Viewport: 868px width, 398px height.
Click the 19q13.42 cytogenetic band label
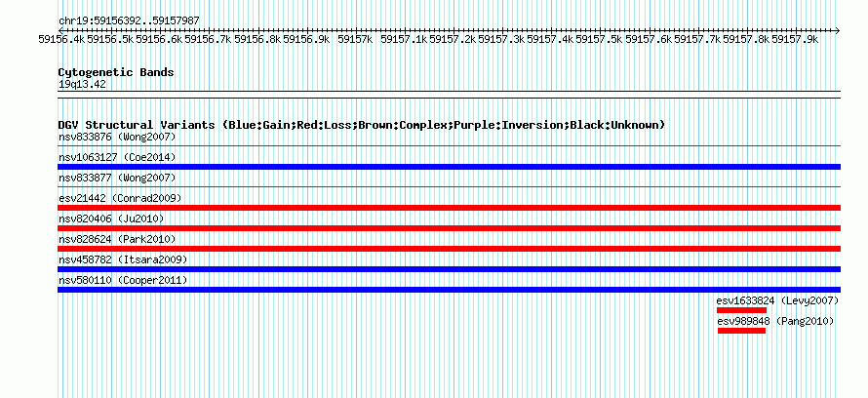coord(82,85)
